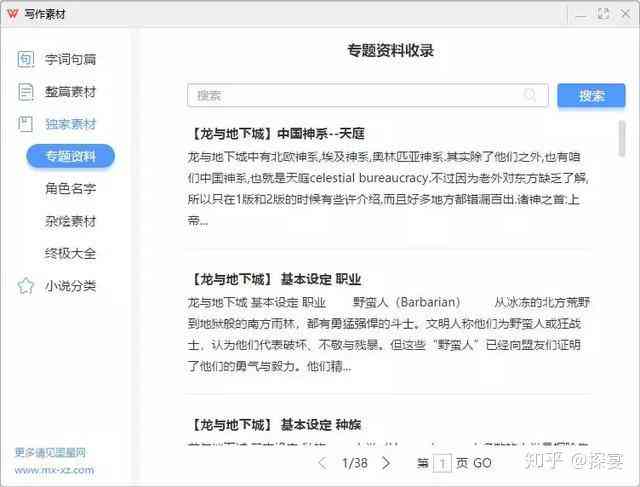Select the 专题资料 sub-item
The image size is (640, 487).
coord(71,156)
